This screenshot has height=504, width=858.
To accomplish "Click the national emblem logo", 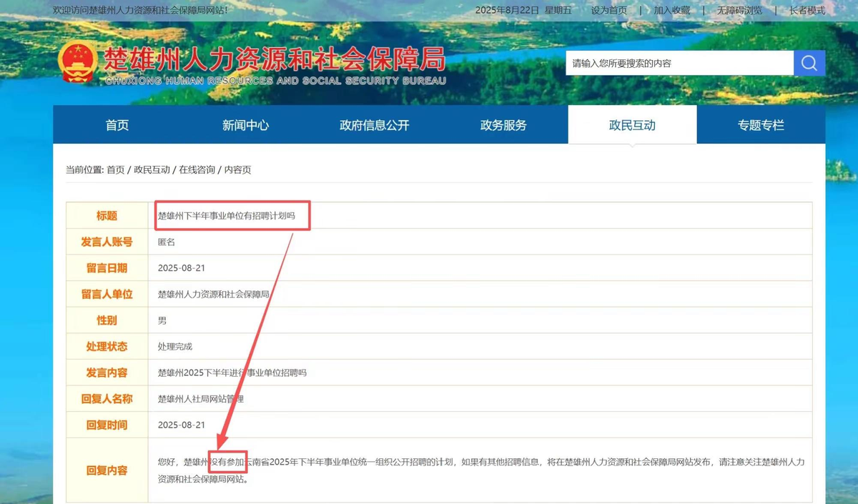I will pyautogui.click(x=77, y=63).
